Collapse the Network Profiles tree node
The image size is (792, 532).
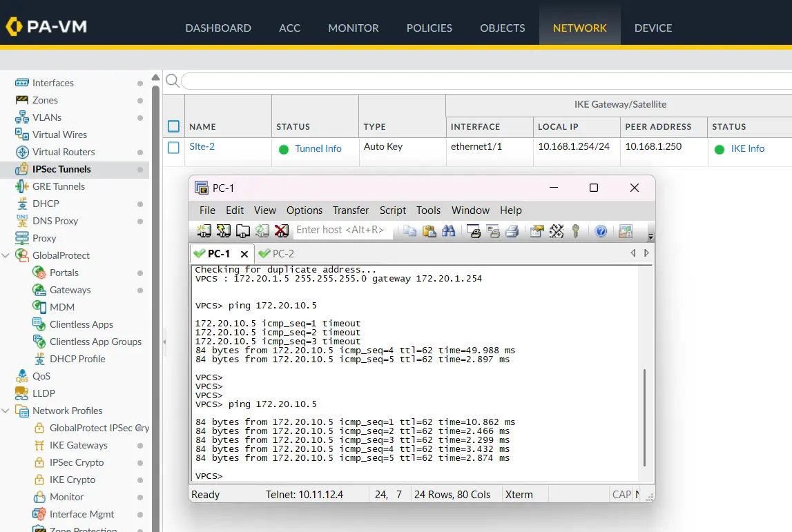point(6,411)
